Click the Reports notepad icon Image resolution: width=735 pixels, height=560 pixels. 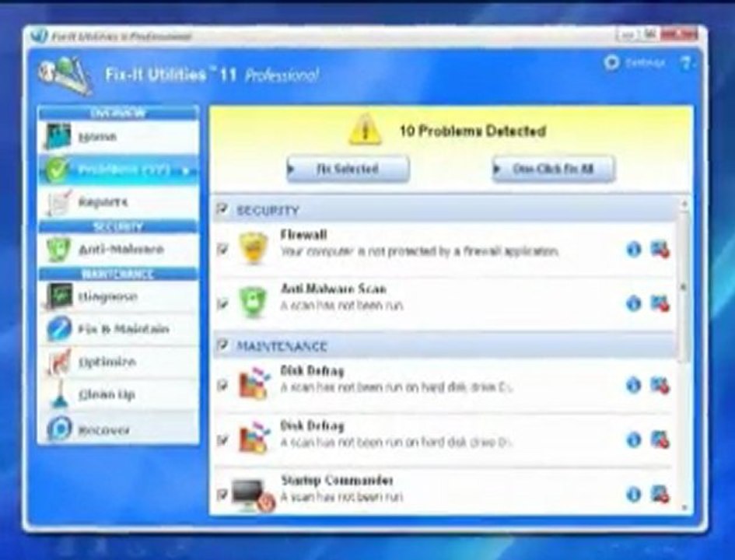[x=59, y=202]
